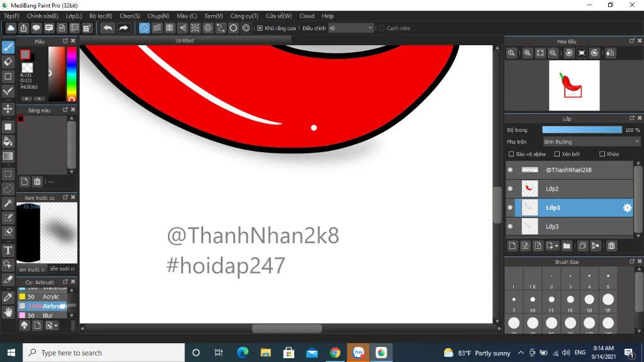The height and width of the screenshot is (362, 644).
Task: Open the Tệp(F) menu
Action: pyautogui.click(x=11, y=16)
